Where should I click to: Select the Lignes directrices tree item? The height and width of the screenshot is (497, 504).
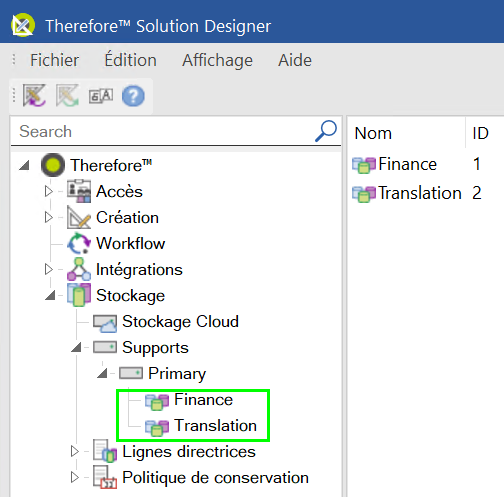coord(189,452)
